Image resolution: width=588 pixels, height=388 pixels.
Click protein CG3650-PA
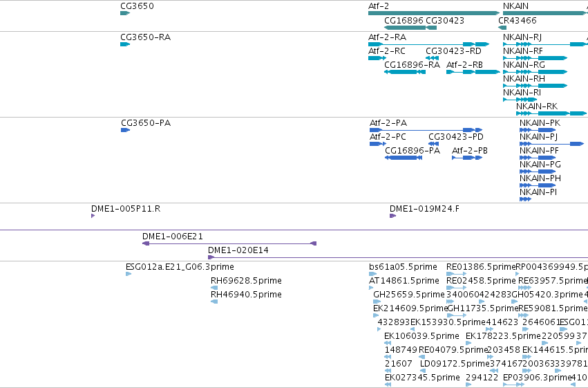(125, 130)
